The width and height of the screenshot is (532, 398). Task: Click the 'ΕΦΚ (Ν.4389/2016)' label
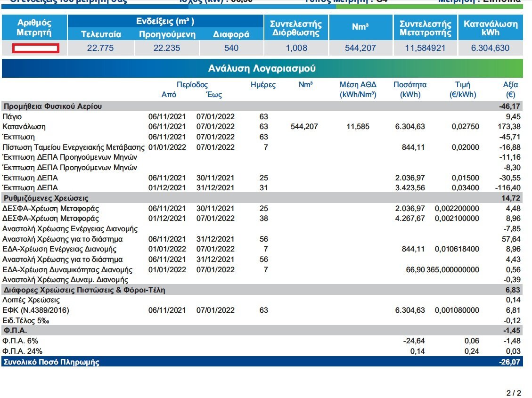(x=36, y=310)
